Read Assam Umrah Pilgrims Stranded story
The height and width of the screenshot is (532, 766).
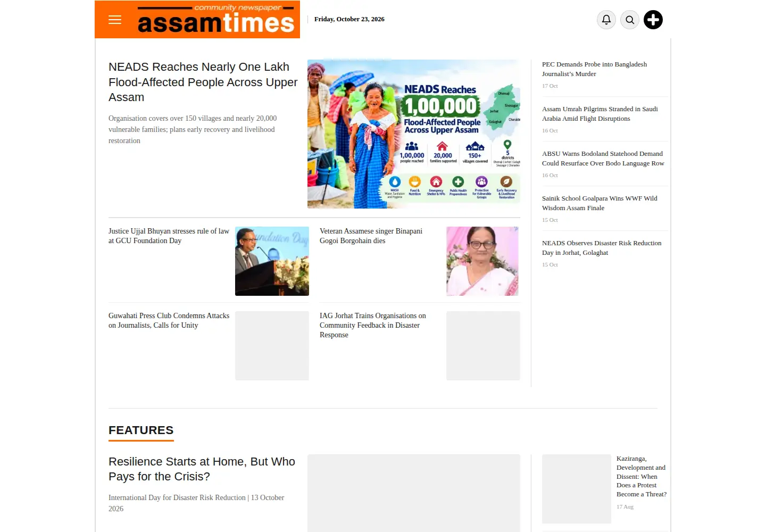point(600,114)
